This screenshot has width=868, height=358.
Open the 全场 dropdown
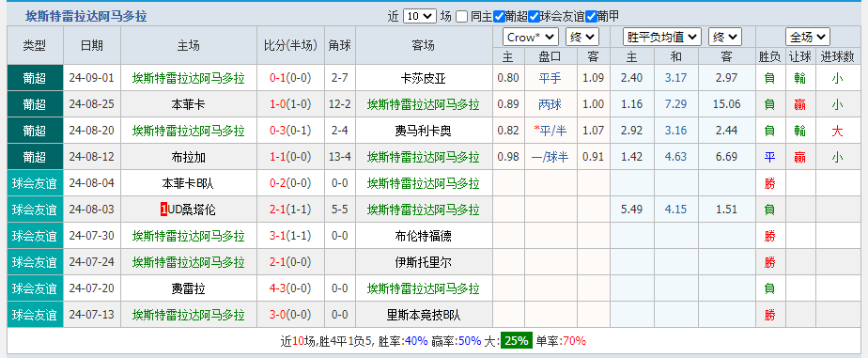807,37
